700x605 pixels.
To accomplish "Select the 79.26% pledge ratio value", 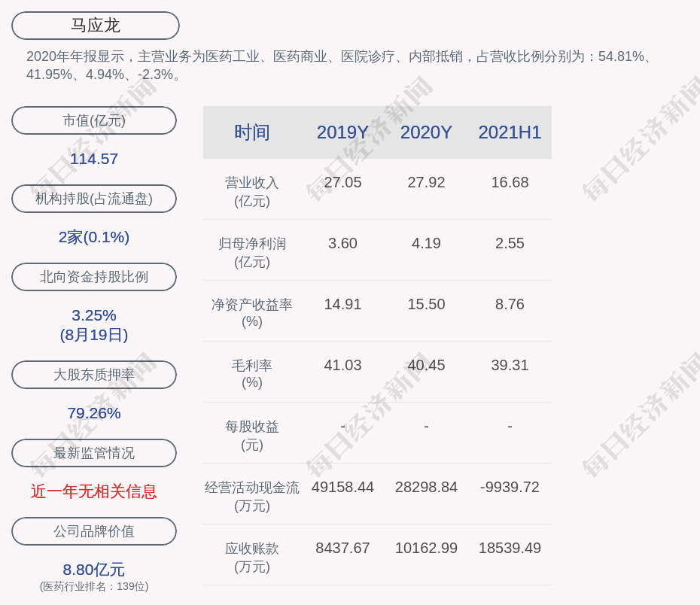I will tap(94, 413).
